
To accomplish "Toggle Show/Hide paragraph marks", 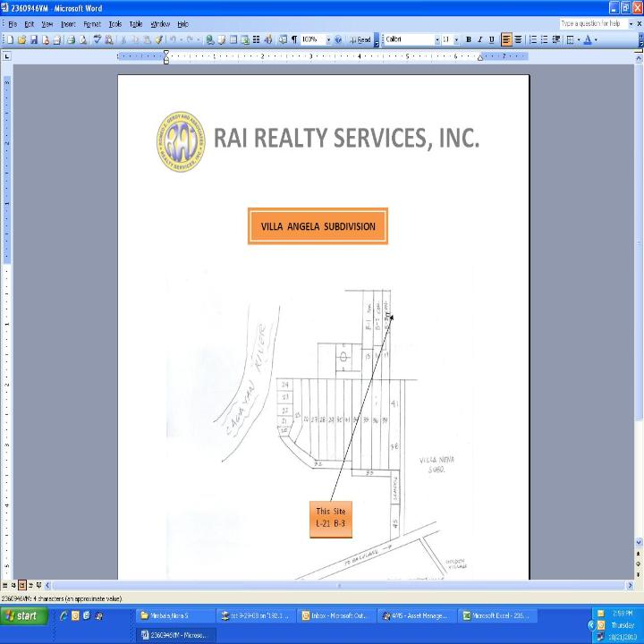I will tap(294, 40).
